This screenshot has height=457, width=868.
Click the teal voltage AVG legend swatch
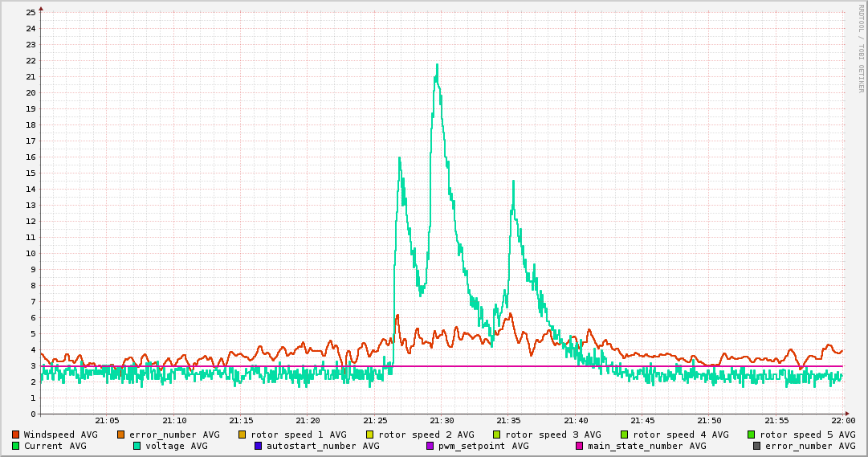tap(137, 446)
